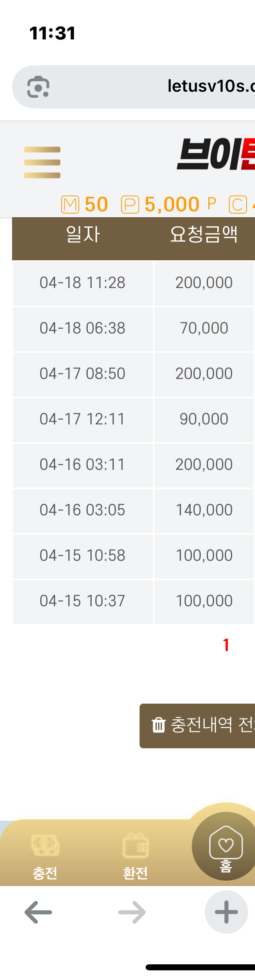Image resolution: width=255 pixels, height=980 pixels.
Task: Select page 1 in pagination
Action: click(226, 645)
